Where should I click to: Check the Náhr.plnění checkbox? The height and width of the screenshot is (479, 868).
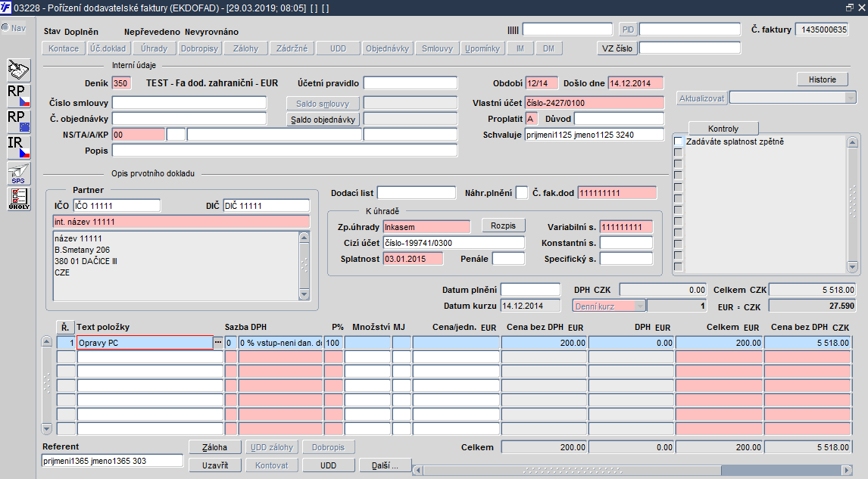point(521,192)
